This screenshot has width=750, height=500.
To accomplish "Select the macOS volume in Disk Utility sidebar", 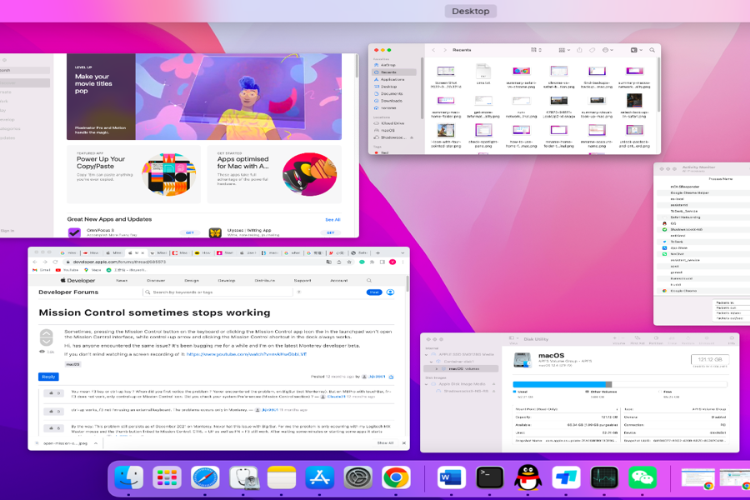I will pos(462,369).
